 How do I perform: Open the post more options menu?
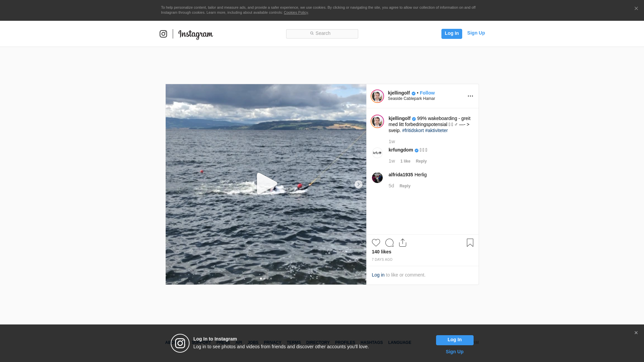470,96
